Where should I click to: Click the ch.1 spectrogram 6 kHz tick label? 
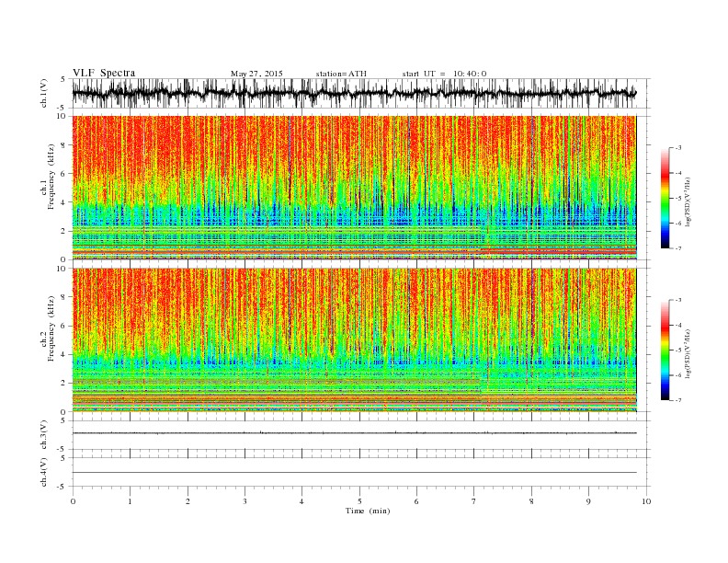pos(64,174)
